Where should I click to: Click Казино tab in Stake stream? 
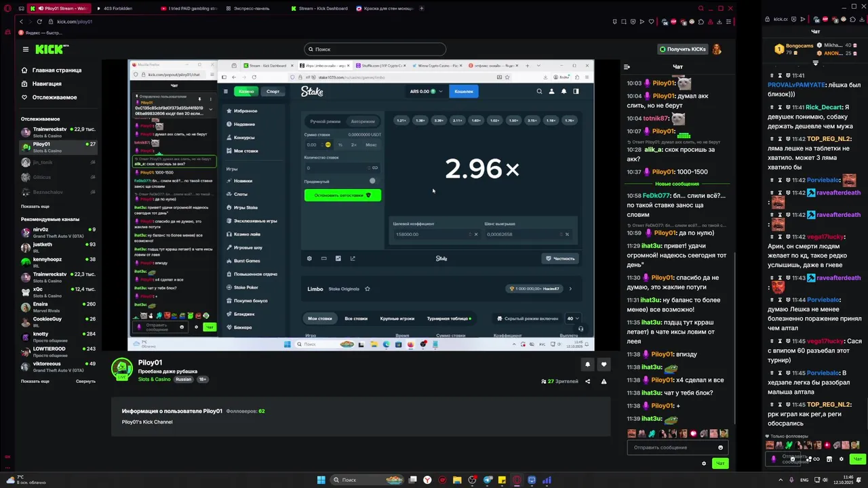point(246,91)
